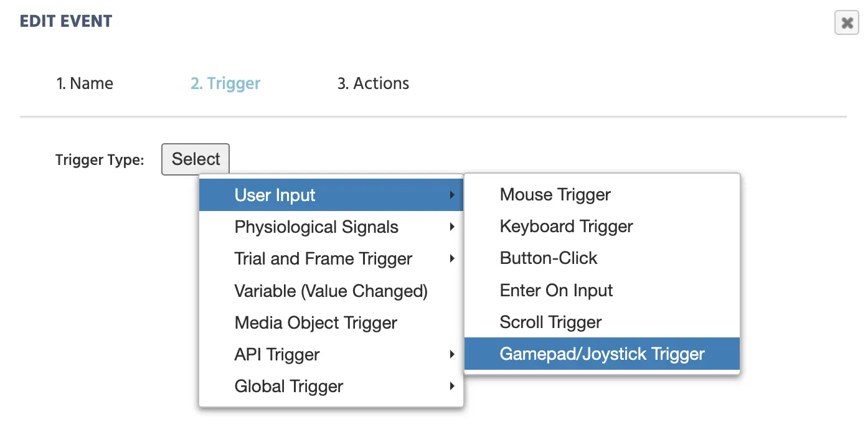Viewport: 868px width, 432px height.
Task: Switch to the 2. Trigger step
Action: click(x=225, y=83)
